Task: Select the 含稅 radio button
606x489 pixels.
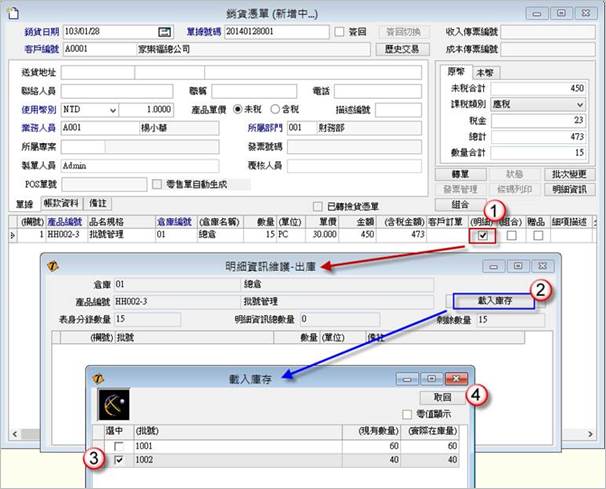Action: (277, 108)
